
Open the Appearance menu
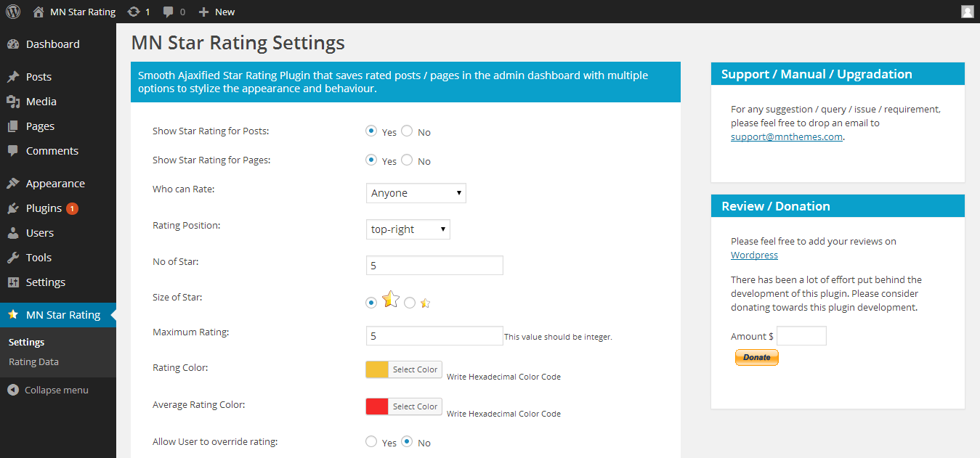tap(55, 184)
